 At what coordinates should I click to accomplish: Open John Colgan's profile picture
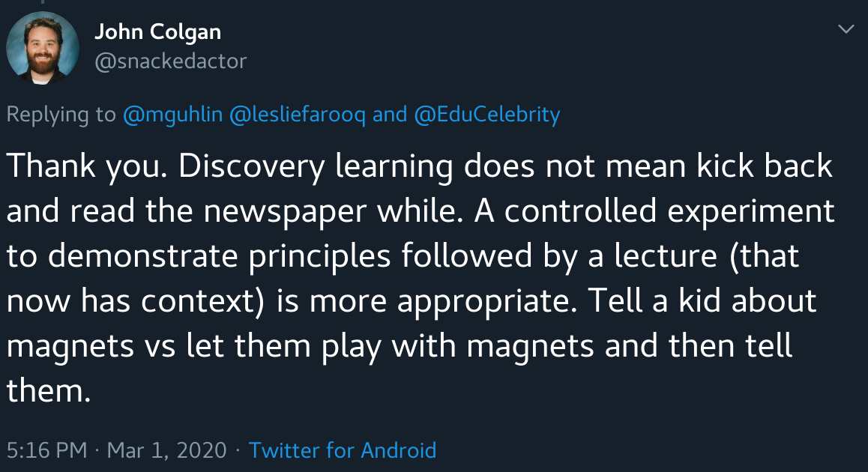tap(43, 48)
